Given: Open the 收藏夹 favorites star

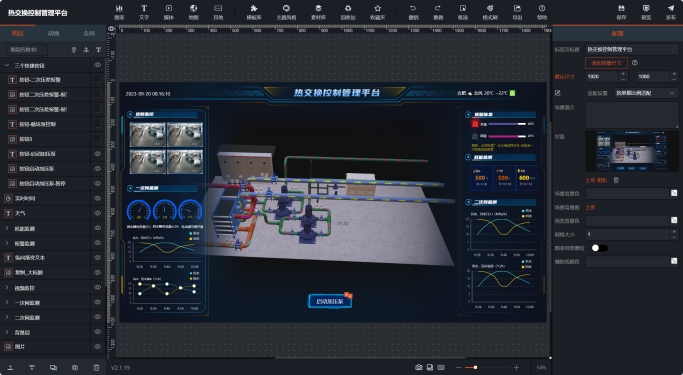Looking at the screenshot, I should pos(378,12).
